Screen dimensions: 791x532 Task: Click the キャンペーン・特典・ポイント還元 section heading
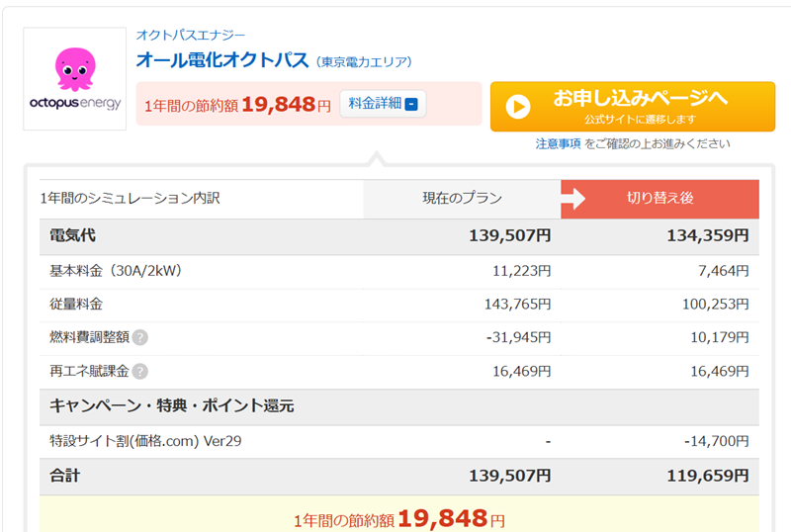[171, 405]
